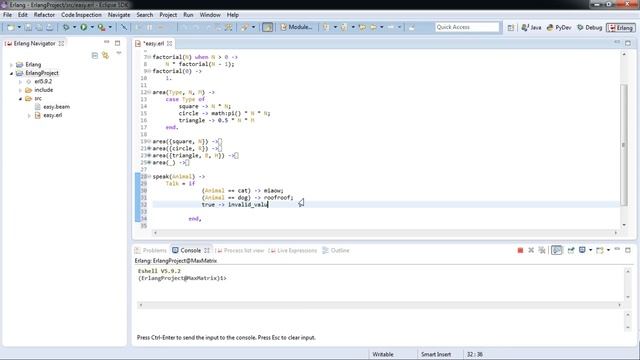Switch to the Problems tab
640x360 pixels.
[151, 250]
